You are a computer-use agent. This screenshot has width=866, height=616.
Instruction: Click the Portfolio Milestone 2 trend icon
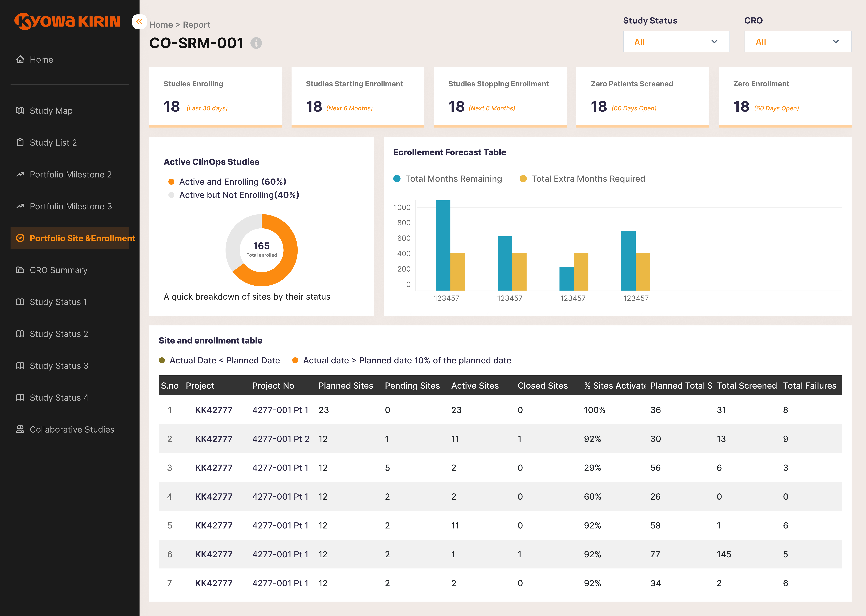pyautogui.click(x=20, y=174)
